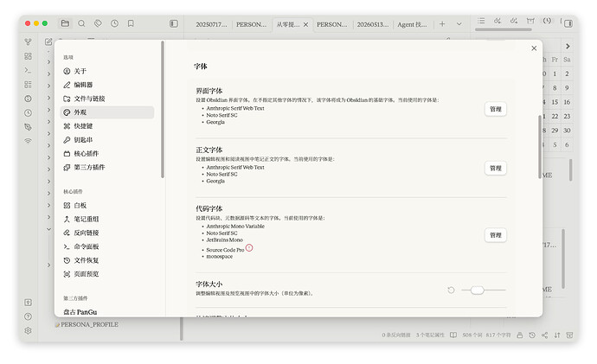Open 文件恢复 plugin settings

[x=107, y=260]
